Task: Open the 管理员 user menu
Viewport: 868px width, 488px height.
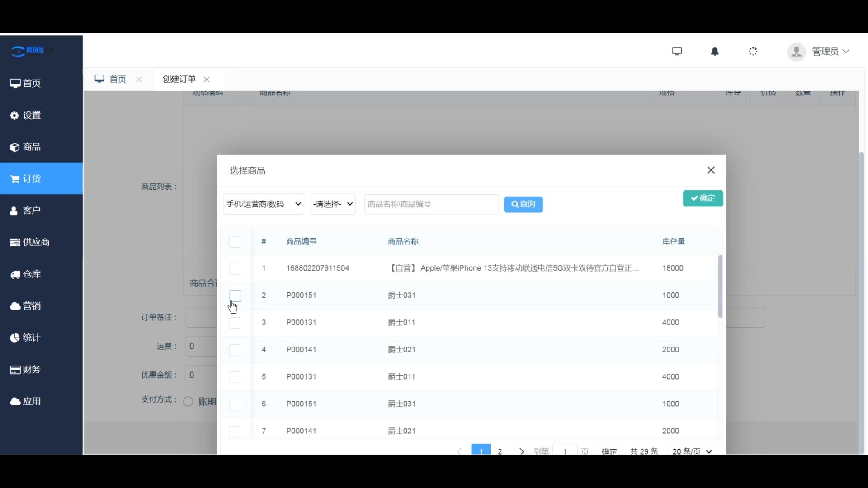Action: pyautogui.click(x=830, y=52)
